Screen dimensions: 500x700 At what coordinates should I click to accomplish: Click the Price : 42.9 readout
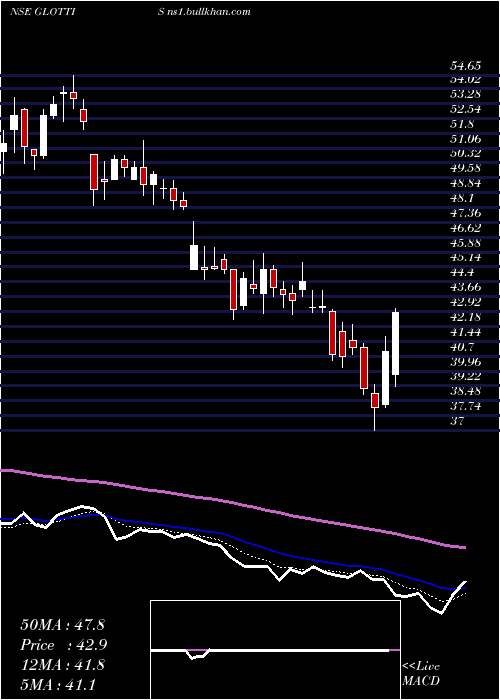(x=64, y=645)
